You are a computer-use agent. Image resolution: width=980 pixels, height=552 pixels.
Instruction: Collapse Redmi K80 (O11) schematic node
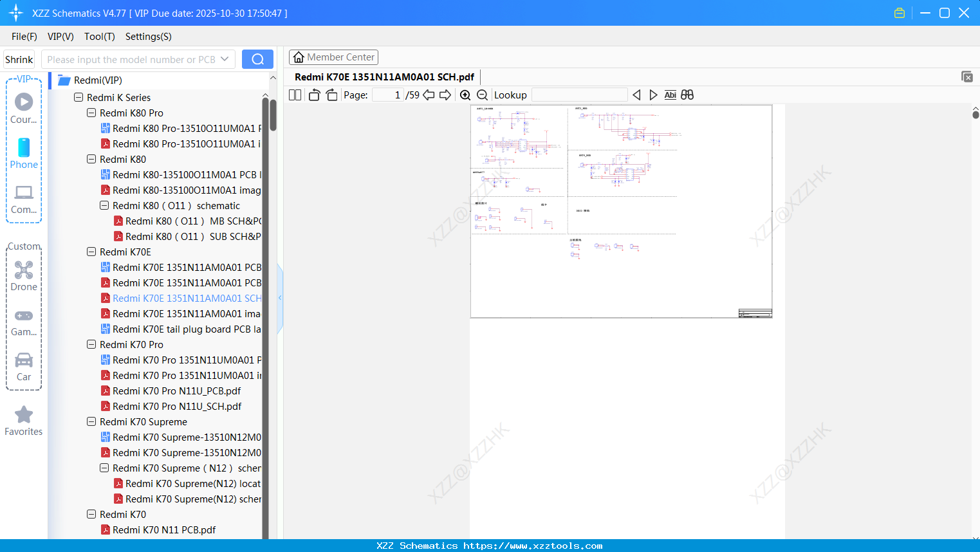coord(104,205)
